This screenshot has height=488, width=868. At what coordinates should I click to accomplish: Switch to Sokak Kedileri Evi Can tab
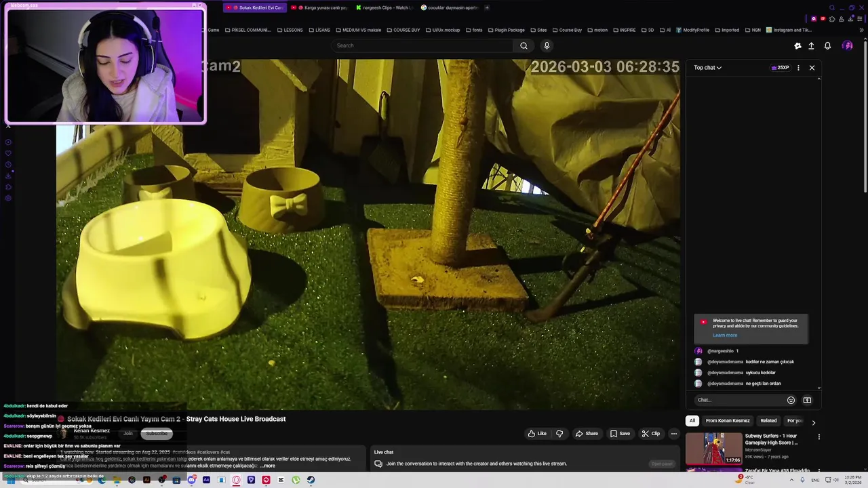point(254,7)
